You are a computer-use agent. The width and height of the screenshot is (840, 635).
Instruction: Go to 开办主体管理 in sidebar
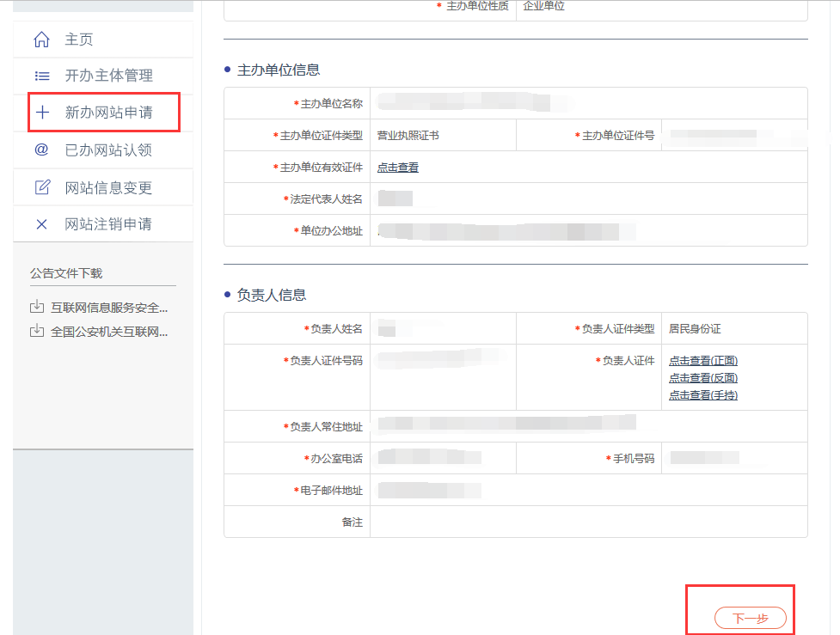pyautogui.click(x=108, y=76)
